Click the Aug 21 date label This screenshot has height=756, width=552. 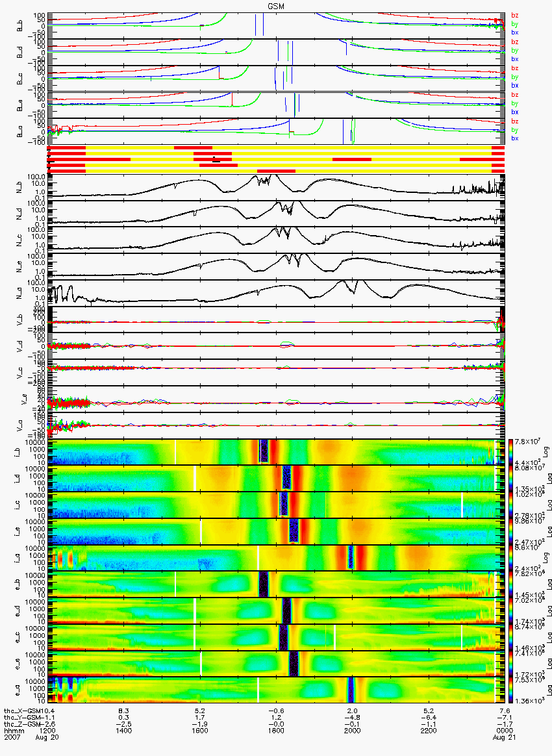(x=505, y=737)
